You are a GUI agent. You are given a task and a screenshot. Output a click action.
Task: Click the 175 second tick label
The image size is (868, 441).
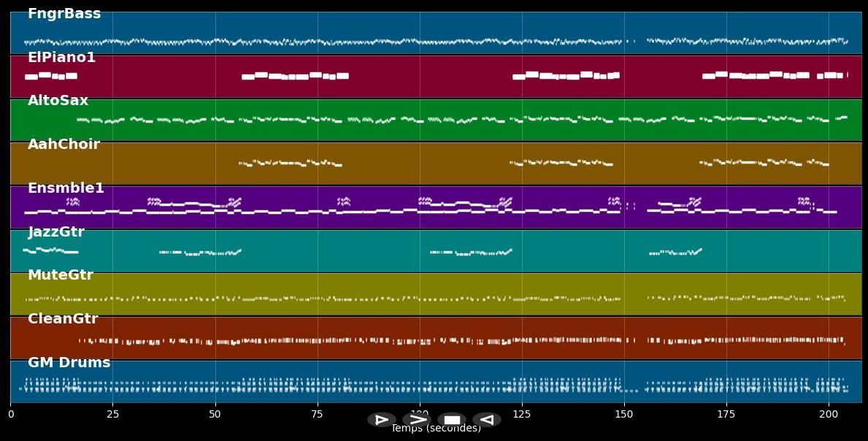(726, 415)
